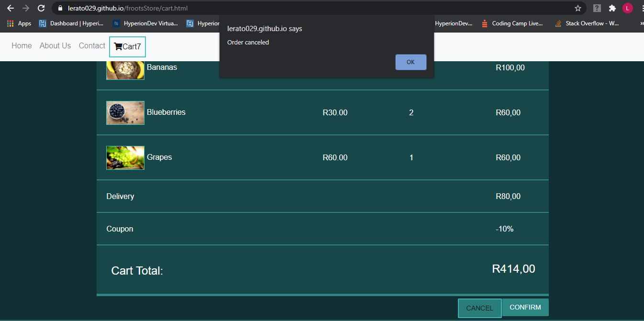
Task: Click the Grapes product thumbnail
Action: point(125,157)
